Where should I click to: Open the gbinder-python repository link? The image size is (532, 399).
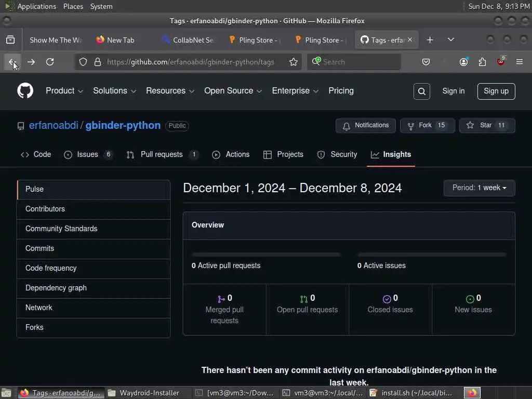click(x=123, y=125)
